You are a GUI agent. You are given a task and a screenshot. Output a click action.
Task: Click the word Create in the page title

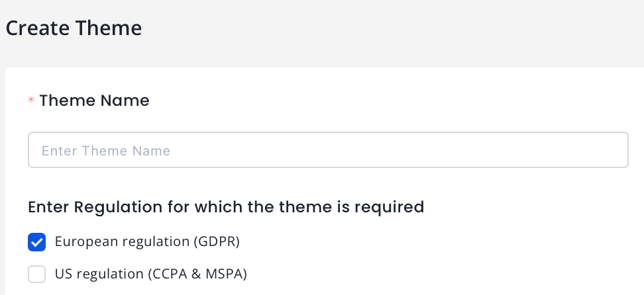(37, 28)
